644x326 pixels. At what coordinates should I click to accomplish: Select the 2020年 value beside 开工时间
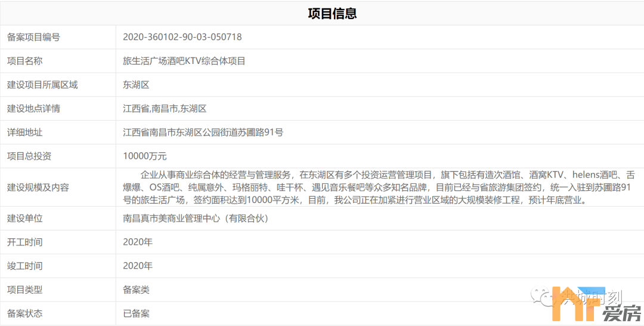(138, 242)
